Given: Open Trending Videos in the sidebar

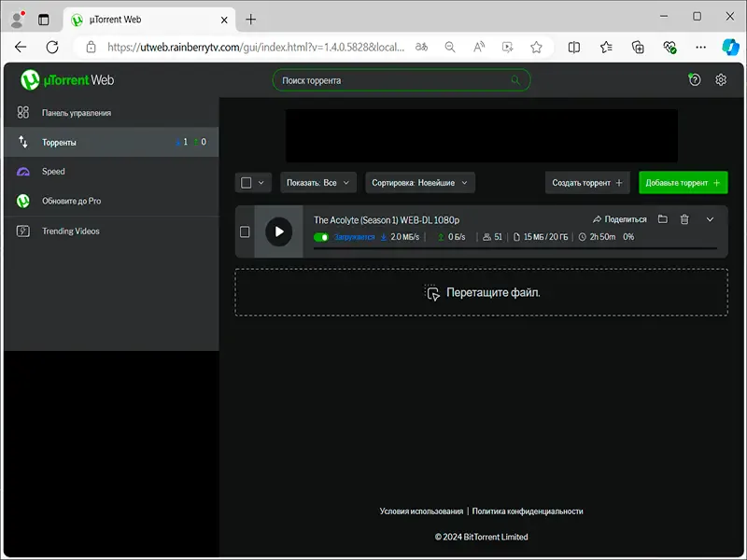Looking at the screenshot, I should [x=111, y=231].
